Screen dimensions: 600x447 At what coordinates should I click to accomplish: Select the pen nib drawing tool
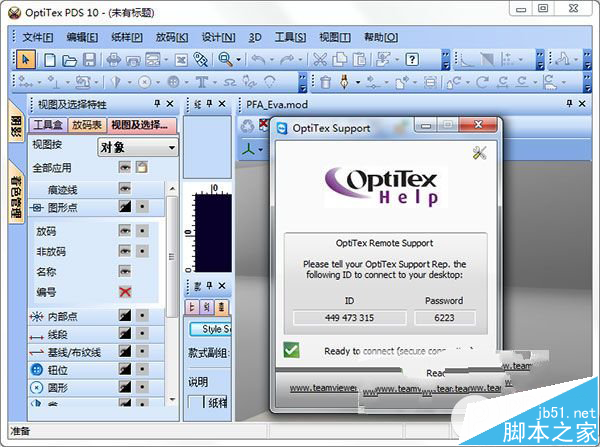[x=344, y=82]
